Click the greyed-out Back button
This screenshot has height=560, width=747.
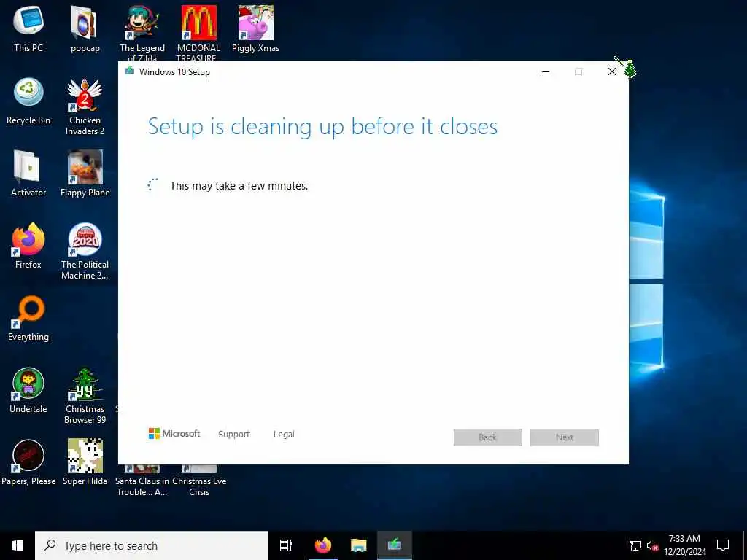(488, 437)
